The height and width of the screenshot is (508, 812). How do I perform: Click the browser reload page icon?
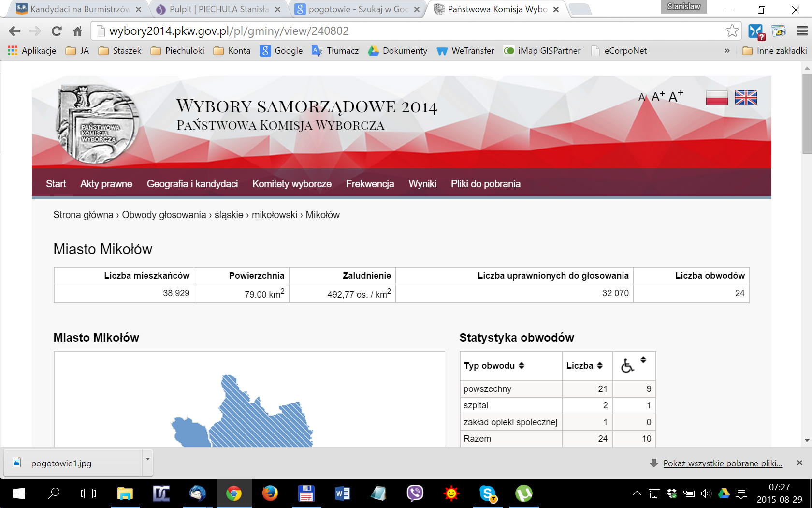57,31
